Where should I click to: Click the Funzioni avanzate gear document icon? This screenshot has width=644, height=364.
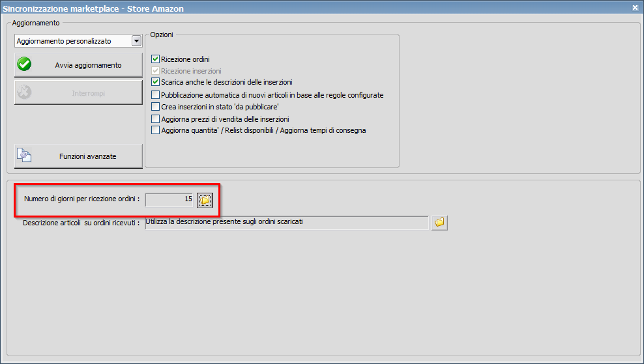point(24,156)
